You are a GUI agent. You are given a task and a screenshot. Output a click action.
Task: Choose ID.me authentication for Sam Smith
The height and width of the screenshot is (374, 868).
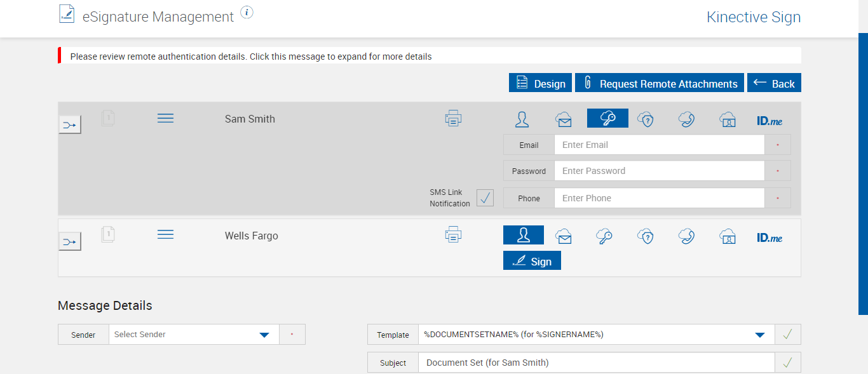770,120
